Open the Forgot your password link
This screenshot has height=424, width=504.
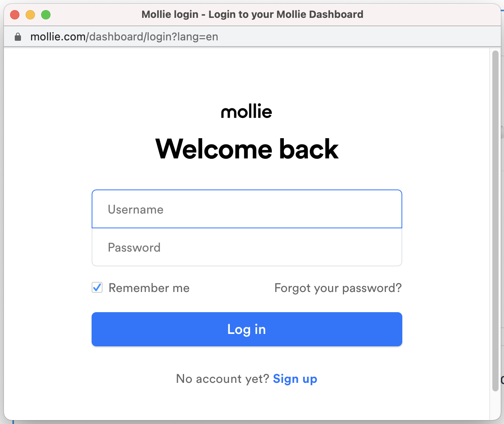338,288
